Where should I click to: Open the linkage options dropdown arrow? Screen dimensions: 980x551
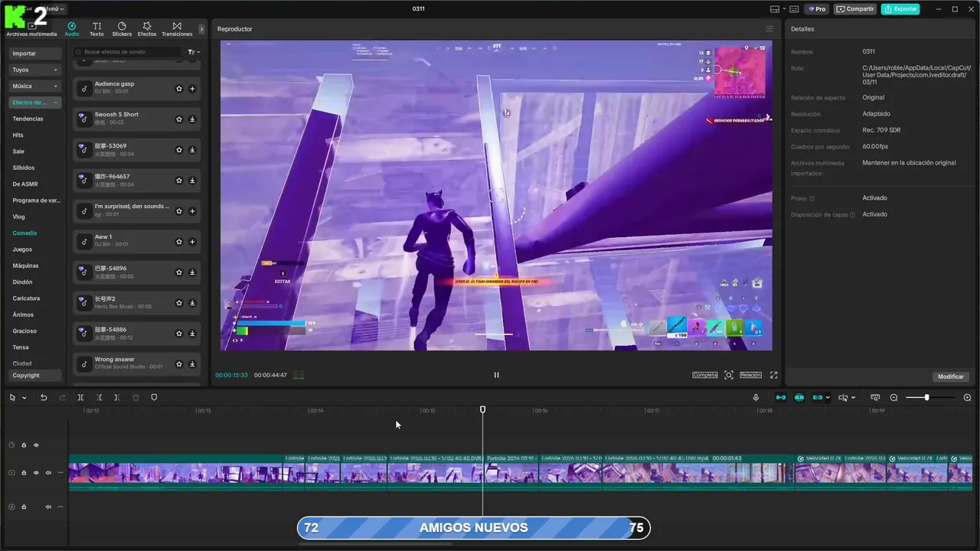point(828,398)
